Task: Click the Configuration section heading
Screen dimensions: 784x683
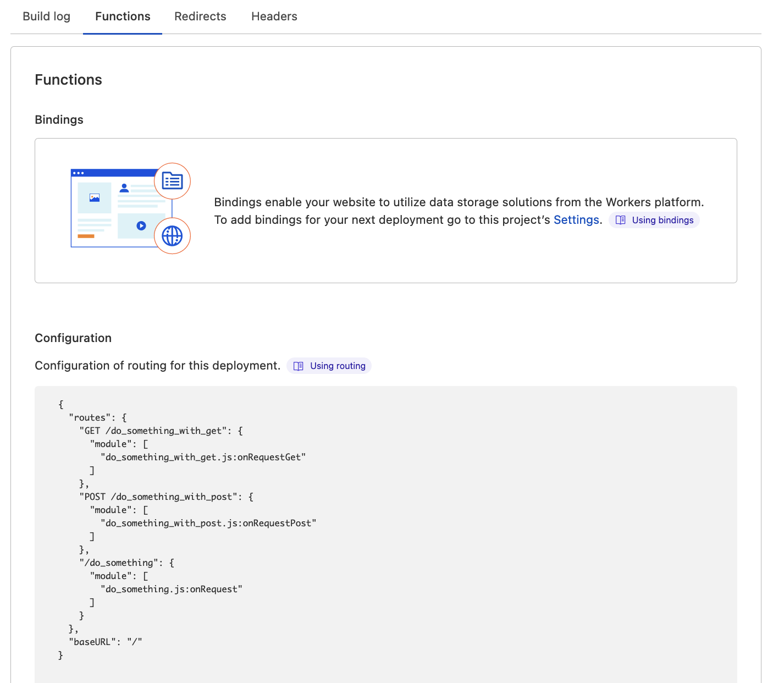Action: 73,338
